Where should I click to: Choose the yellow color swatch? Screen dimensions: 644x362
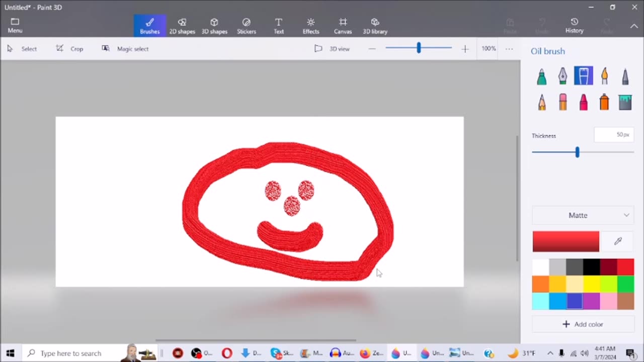(591, 284)
